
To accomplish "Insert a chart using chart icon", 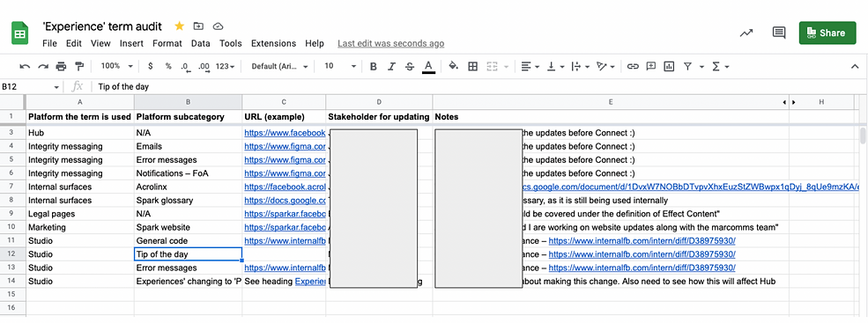I will (x=669, y=66).
